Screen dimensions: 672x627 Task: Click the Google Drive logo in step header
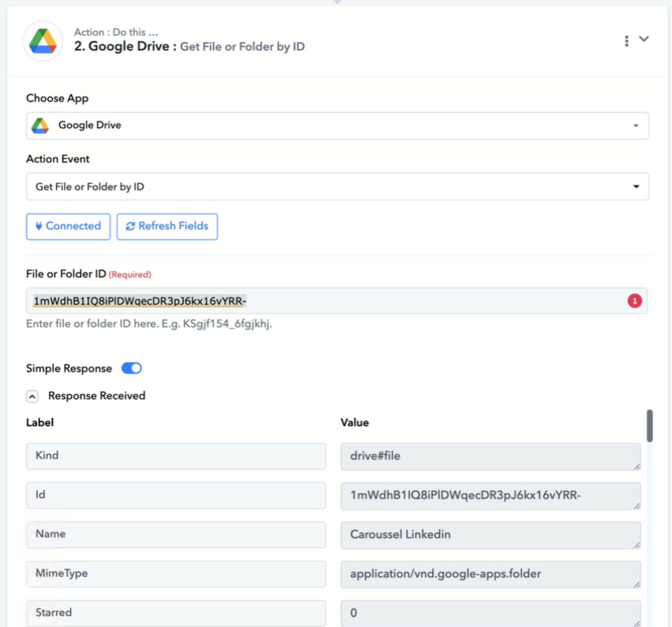coord(43,41)
